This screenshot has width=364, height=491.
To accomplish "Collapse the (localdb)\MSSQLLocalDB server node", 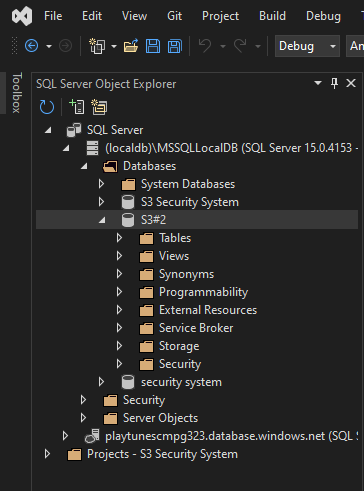I will click(x=66, y=148).
